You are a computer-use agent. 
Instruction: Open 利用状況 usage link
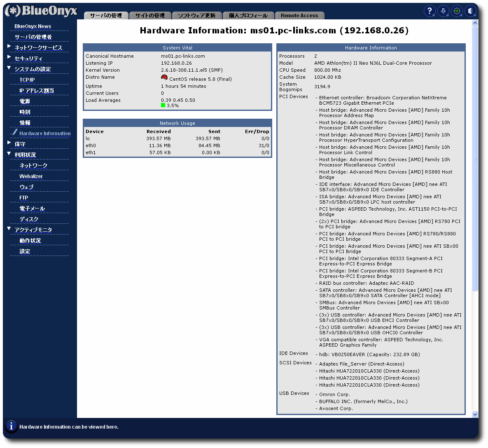click(x=25, y=155)
